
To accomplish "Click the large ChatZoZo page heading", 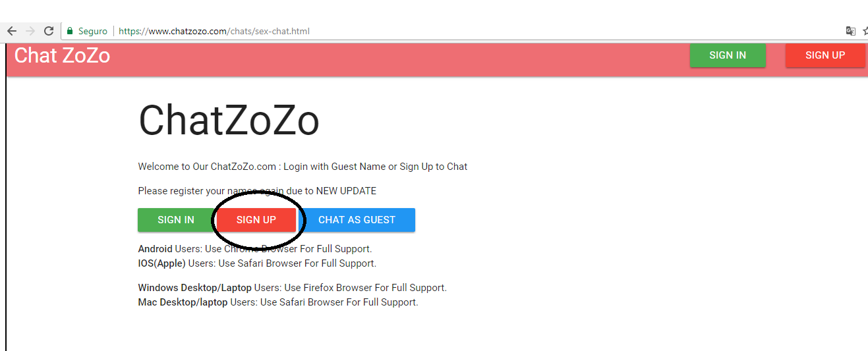I will pyautogui.click(x=229, y=121).
